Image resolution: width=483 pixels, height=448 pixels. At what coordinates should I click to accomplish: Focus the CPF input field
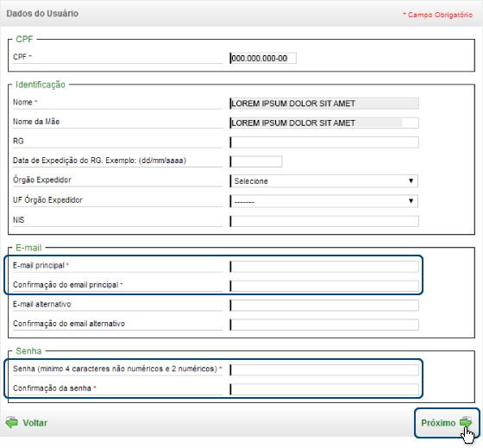point(263,59)
